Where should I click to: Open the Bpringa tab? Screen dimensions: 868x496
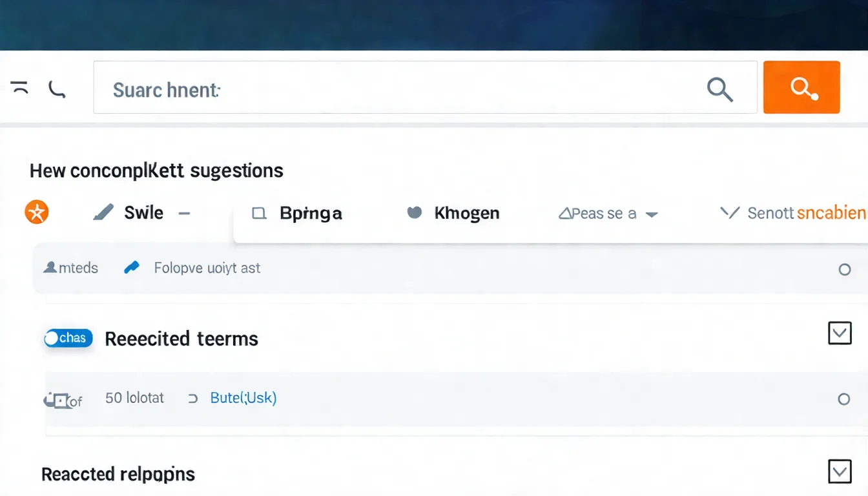coord(310,213)
